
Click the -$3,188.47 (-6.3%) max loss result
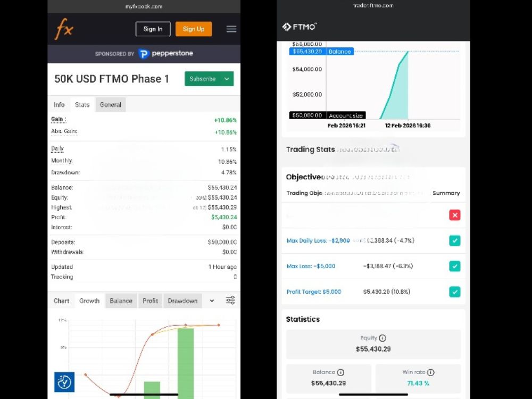(x=388, y=266)
